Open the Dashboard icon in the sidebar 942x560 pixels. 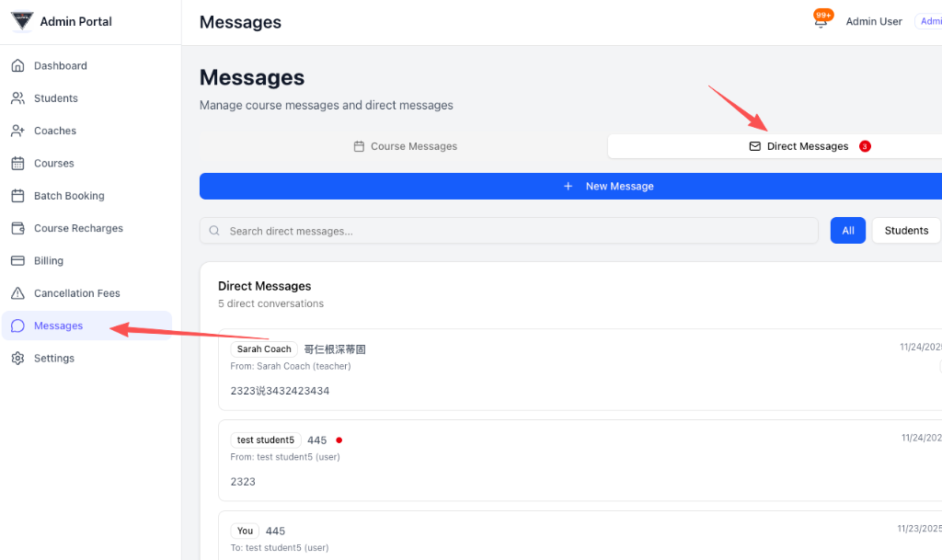pos(19,65)
